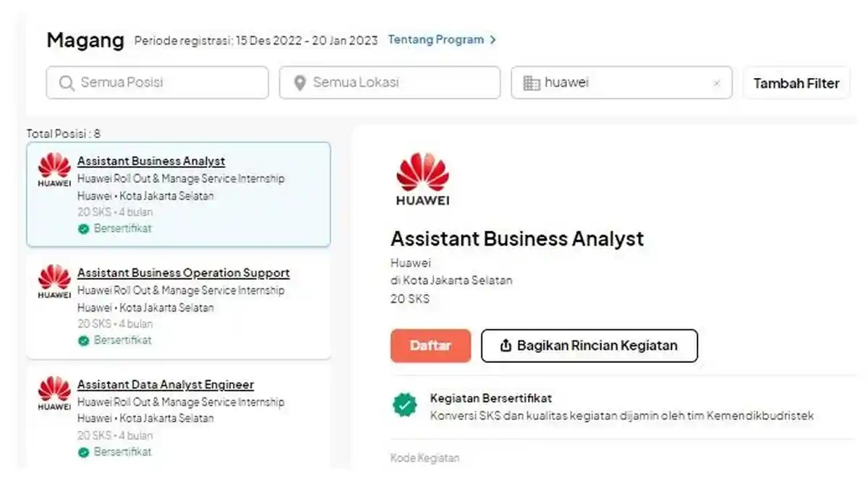Clear the huawei company filter with the x

[717, 83]
